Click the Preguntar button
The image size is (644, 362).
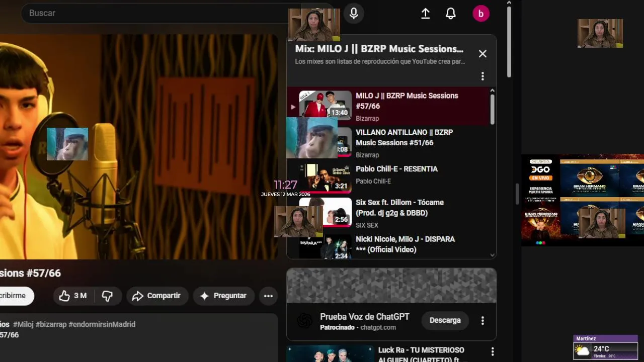[x=223, y=296]
